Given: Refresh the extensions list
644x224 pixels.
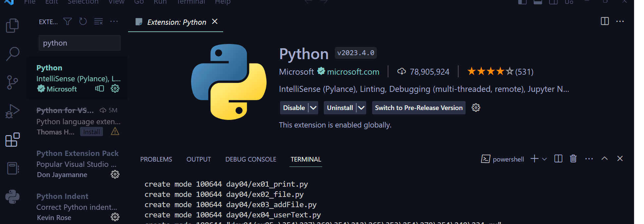Looking at the screenshot, I should tap(83, 21).
